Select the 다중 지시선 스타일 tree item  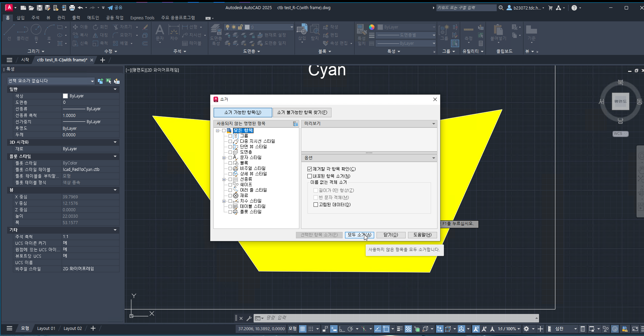click(257, 141)
